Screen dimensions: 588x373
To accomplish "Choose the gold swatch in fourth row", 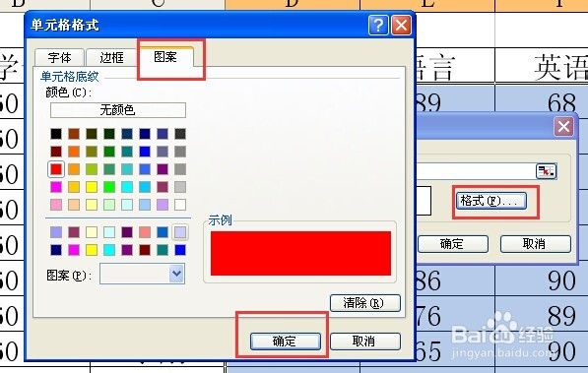I will [74, 187].
